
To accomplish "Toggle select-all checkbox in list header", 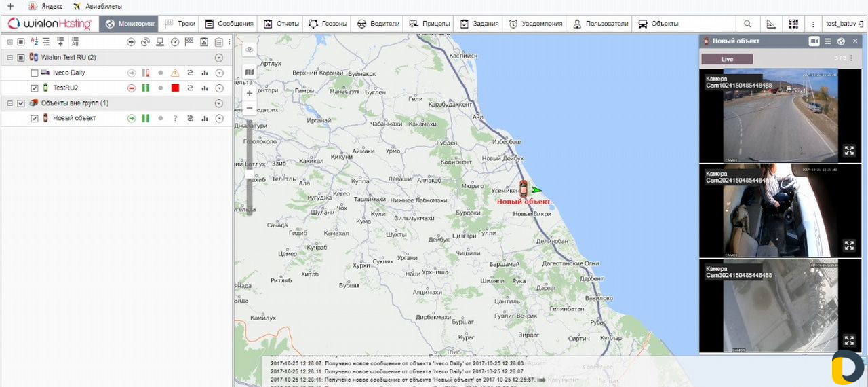I will (x=20, y=42).
